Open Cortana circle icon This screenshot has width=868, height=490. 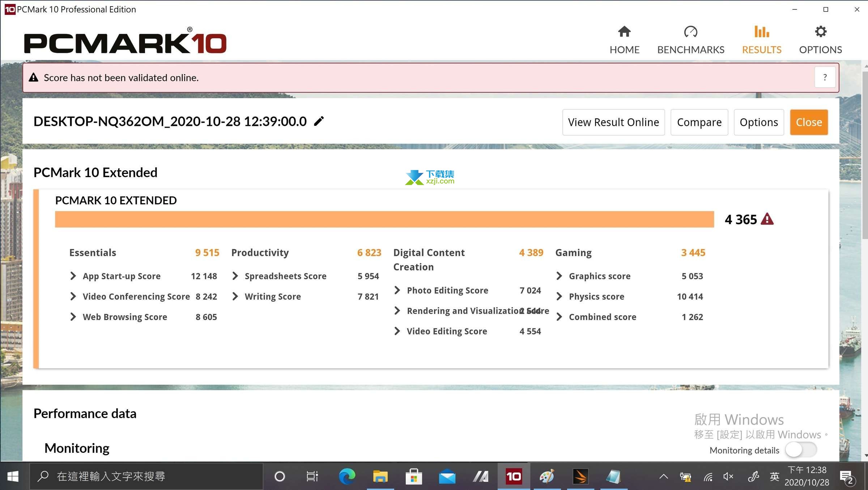tap(280, 476)
